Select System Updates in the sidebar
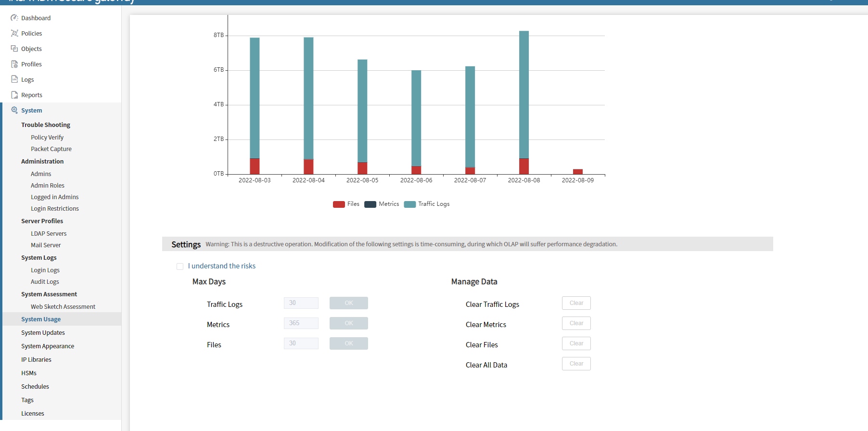 pos(43,333)
